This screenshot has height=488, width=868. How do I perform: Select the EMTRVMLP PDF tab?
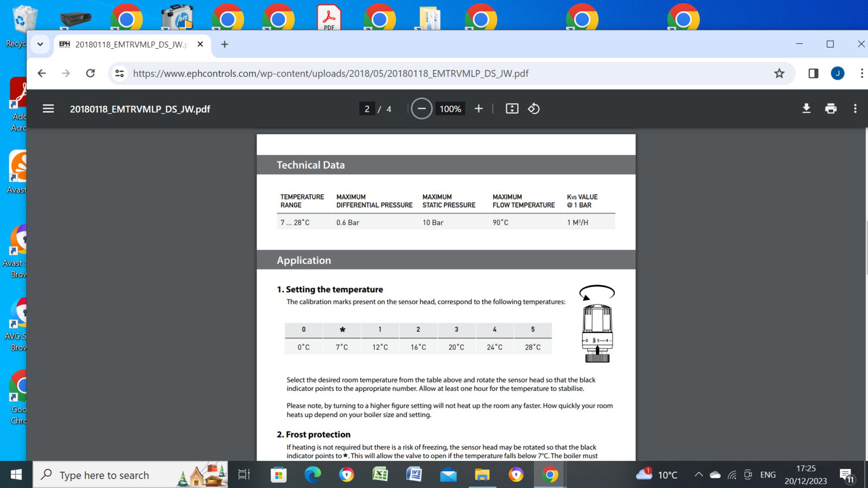tap(130, 44)
